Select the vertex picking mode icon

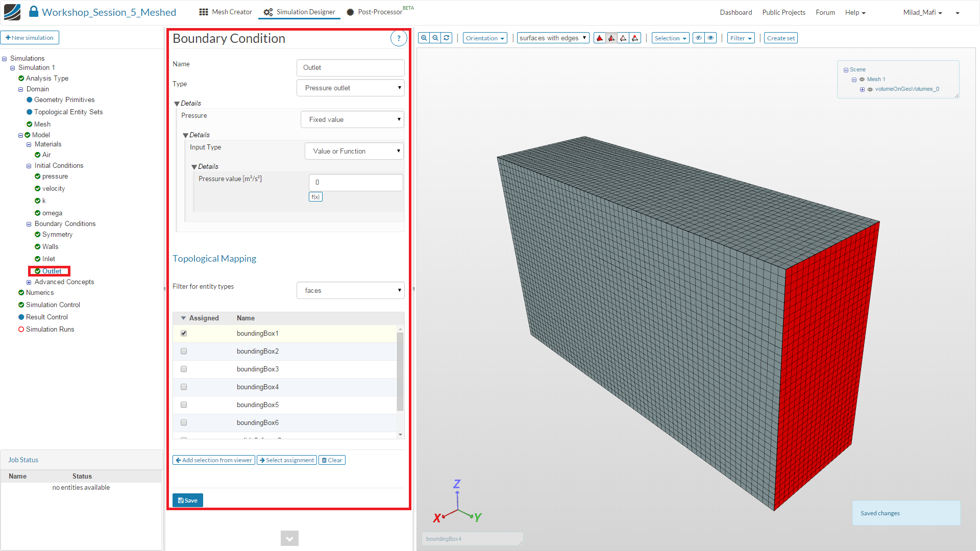pos(635,38)
